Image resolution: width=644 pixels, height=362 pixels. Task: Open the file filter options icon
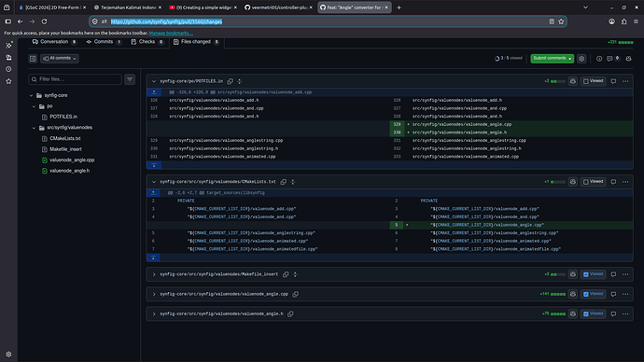pos(130,79)
